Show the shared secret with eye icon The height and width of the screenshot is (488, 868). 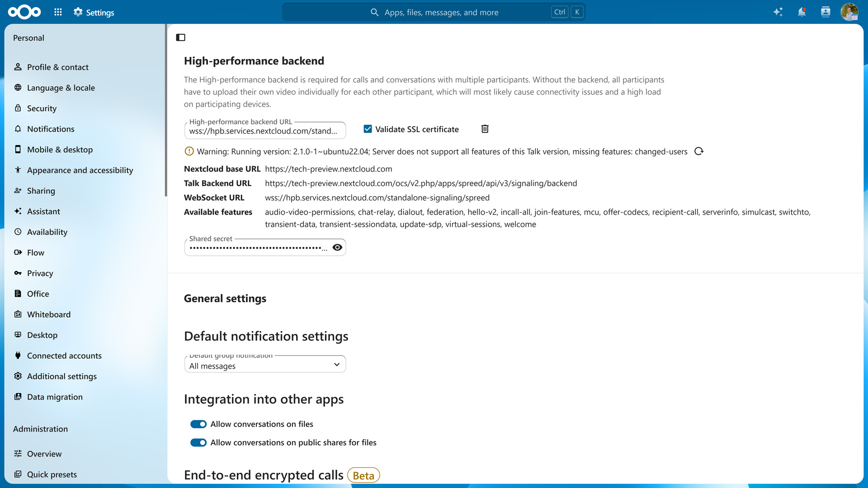coord(337,248)
